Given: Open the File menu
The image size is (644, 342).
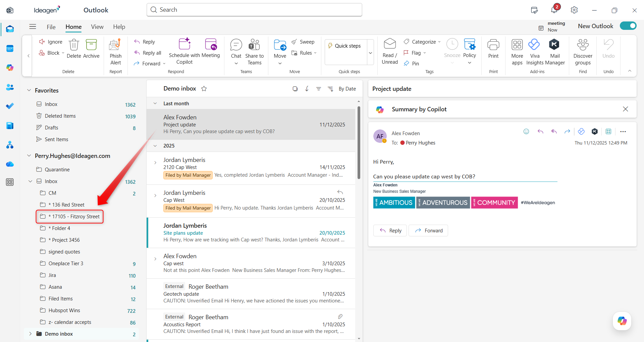Looking at the screenshot, I should click(x=51, y=27).
